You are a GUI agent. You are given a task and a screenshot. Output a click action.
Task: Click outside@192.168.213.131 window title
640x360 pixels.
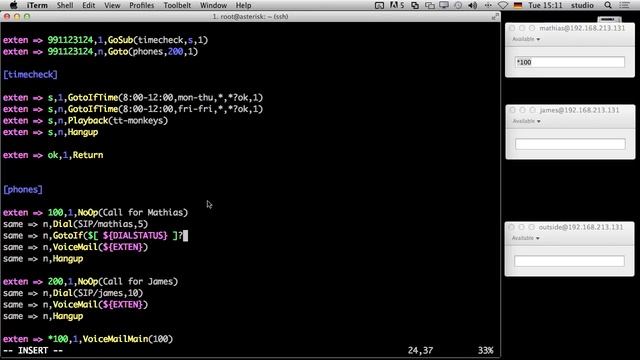(x=581, y=227)
